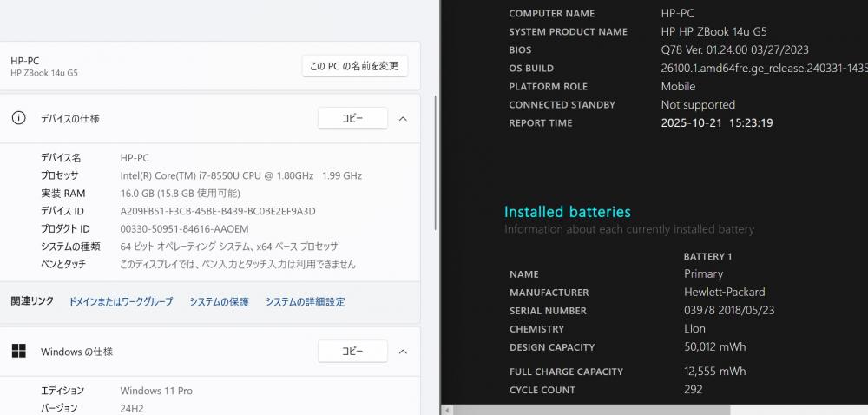Click the battery report scroll left arrow
This screenshot has width=868, height=415.
point(445,410)
